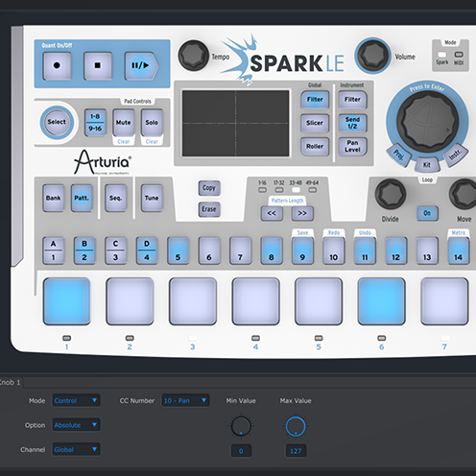Click the Seq. button

coord(116,198)
